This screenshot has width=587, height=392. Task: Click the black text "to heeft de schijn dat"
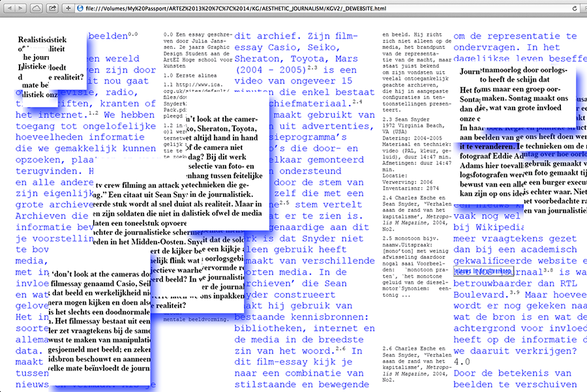pos(515,80)
